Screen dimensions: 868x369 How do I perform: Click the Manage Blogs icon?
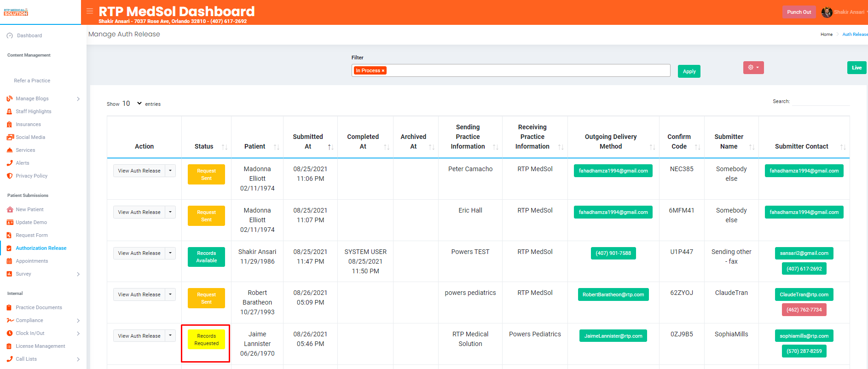pyautogui.click(x=10, y=98)
